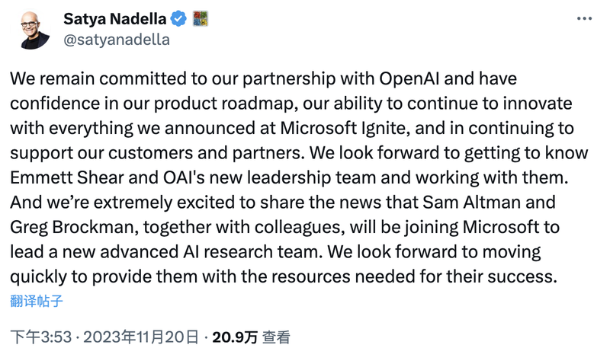Screen dimensions: 610x364
Task: Click the 翻译帖子 translate post link
Action: tap(37, 301)
